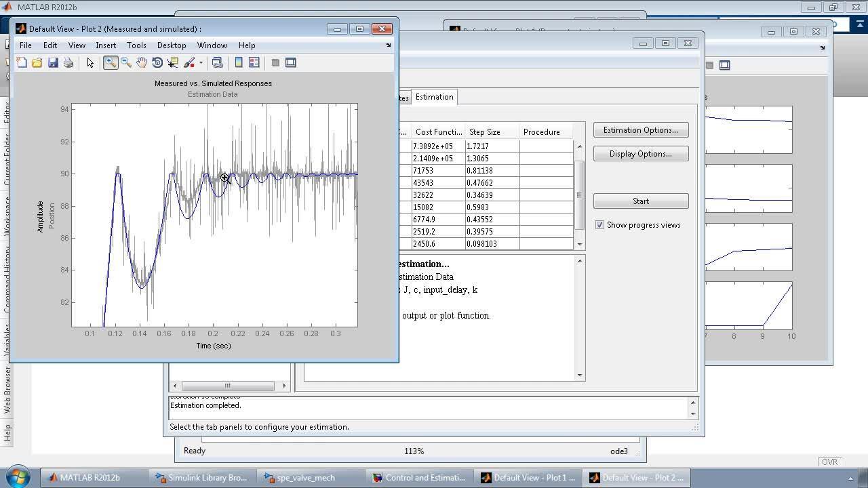Select the step size cell 0.098103

pyautogui.click(x=492, y=244)
